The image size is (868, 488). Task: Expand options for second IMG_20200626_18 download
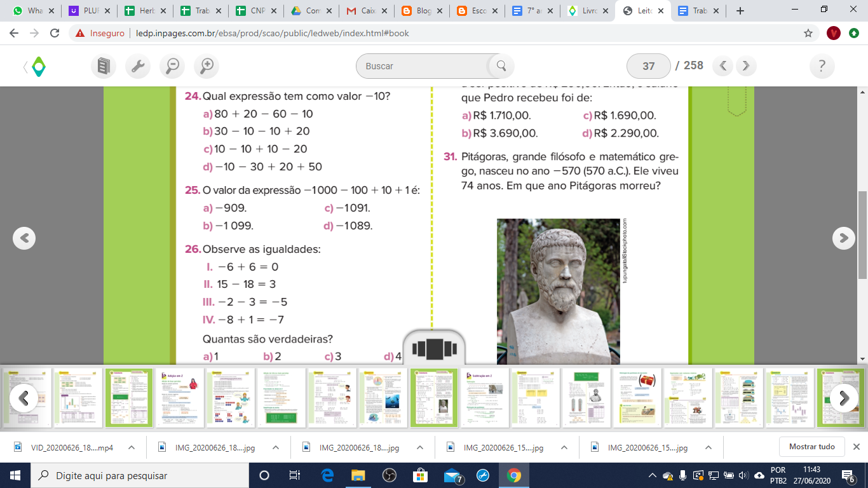pos(420,447)
